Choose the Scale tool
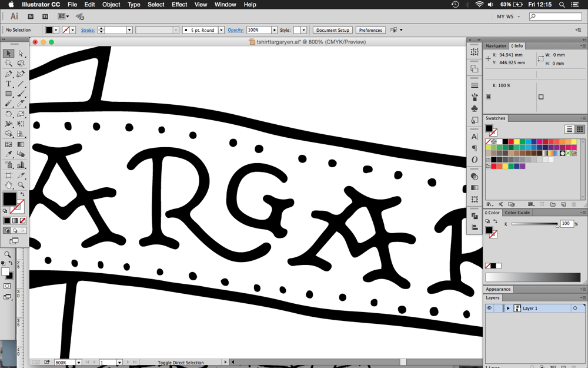This screenshot has width=588, height=368. click(21, 114)
